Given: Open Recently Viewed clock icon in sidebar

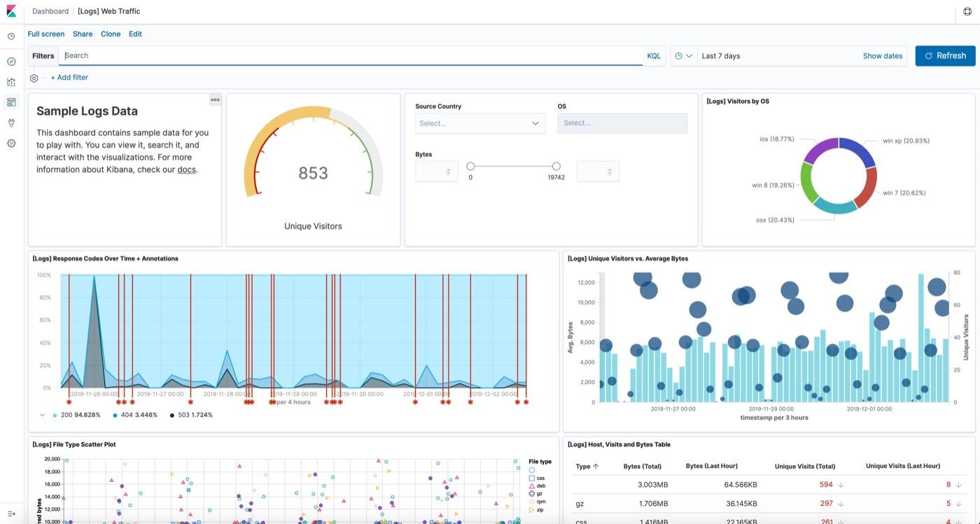Looking at the screenshot, I should 10,35.
